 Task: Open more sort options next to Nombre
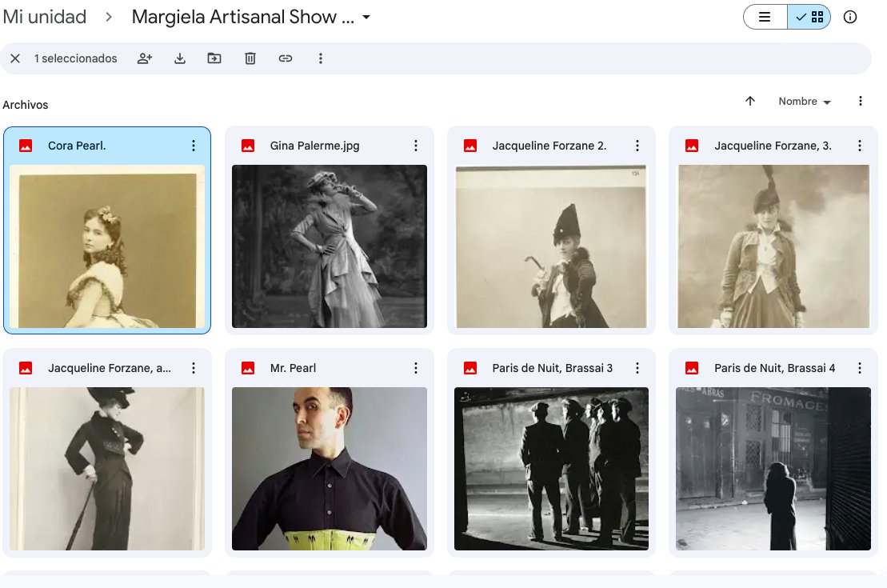coord(861,102)
